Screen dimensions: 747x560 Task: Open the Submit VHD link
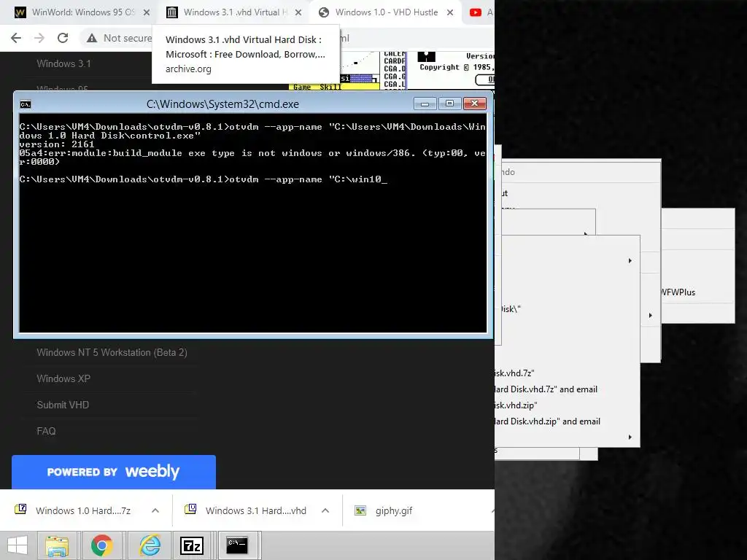pos(63,405)
